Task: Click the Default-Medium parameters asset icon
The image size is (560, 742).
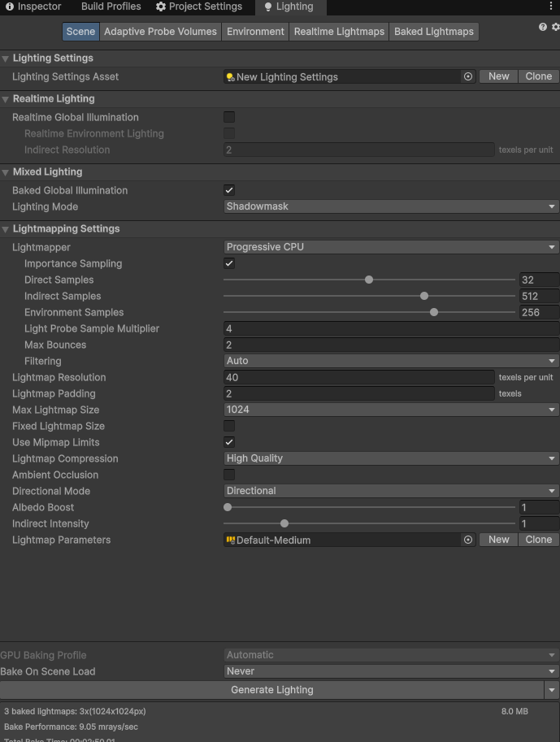Action: click(230, 540)
